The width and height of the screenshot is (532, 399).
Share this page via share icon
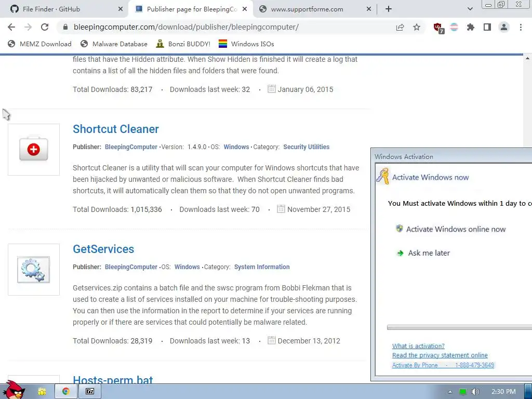coord(400,27)
